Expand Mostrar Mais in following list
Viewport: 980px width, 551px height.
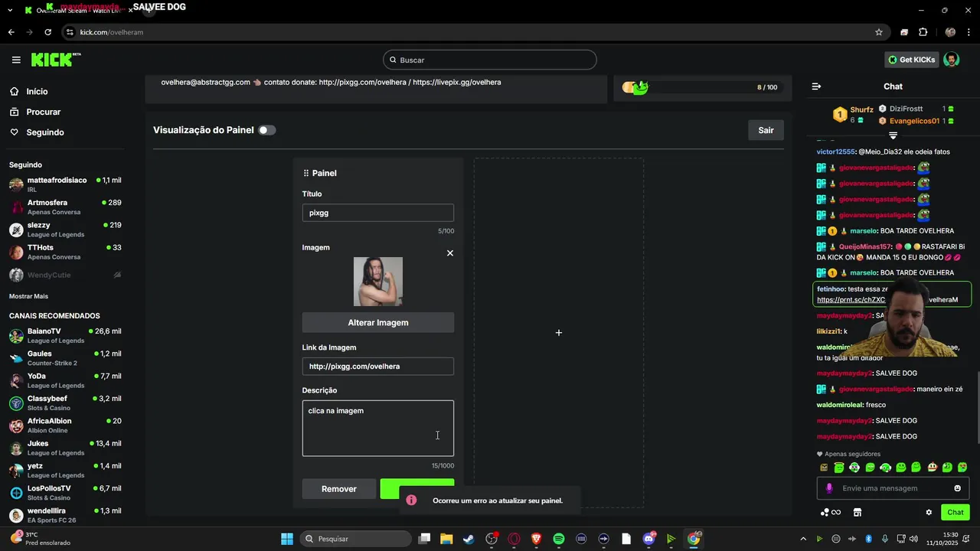click(x=28, y=296)
